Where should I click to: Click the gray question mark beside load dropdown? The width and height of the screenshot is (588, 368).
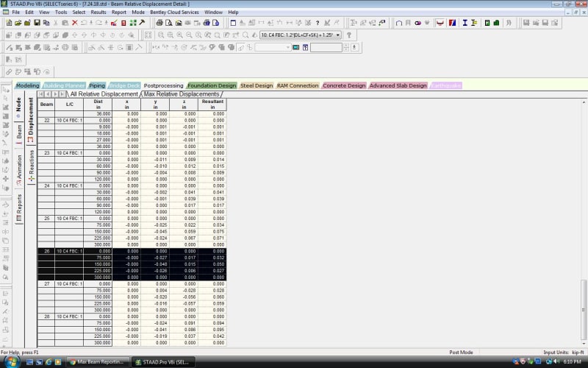pyautogui.click(x=349, y=35)
